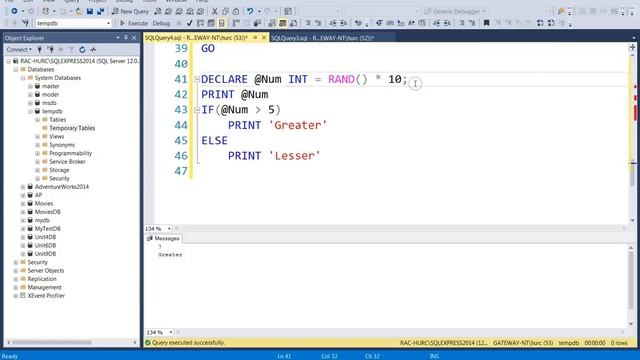Screen dimensions: 640x360
Task: Open the document tab list dropdown arrow
Action: 633,38
